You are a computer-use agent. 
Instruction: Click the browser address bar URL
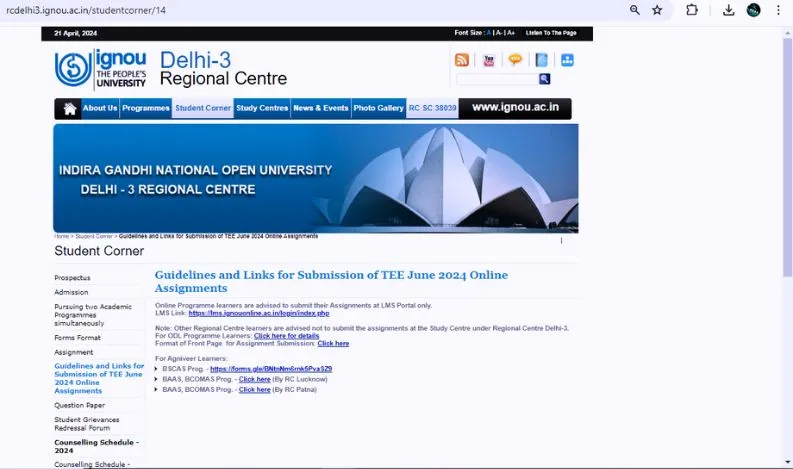(86, 10)
